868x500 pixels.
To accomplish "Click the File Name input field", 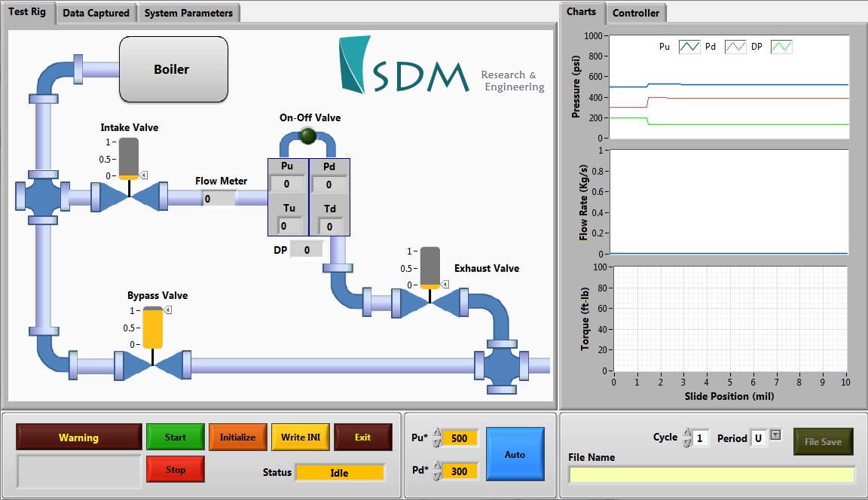I will tap(712, 474).
